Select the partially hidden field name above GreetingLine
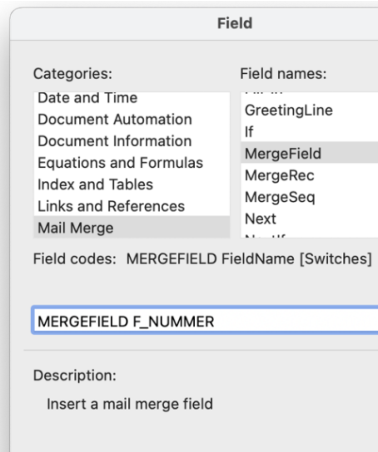The image size is (378, 452). click(309, 95)
